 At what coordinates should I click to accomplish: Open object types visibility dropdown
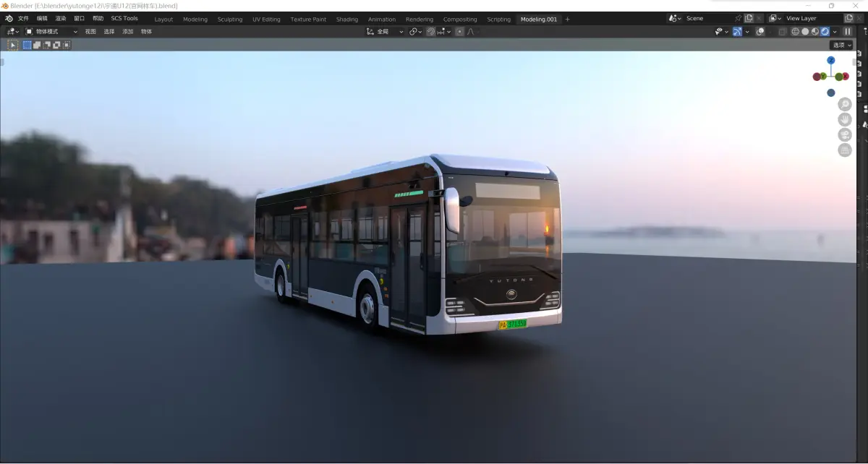[721, 32]
